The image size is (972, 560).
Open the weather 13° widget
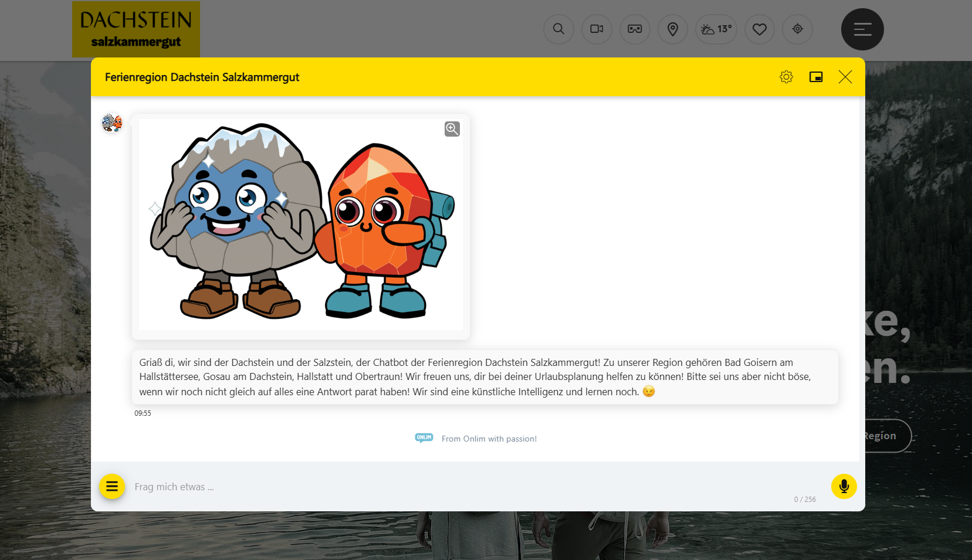(716, 29)
